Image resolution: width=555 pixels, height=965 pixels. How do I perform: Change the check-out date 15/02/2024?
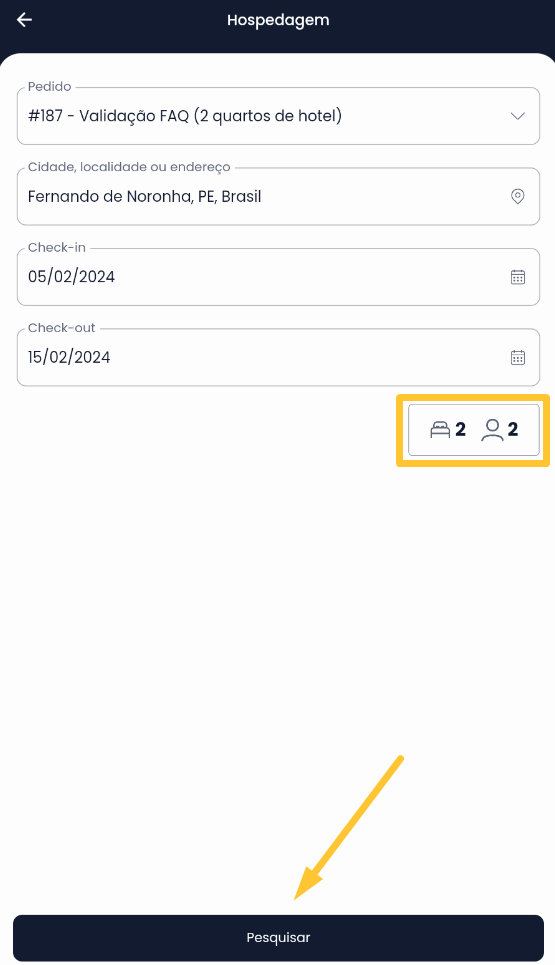[x=278, y=358]
